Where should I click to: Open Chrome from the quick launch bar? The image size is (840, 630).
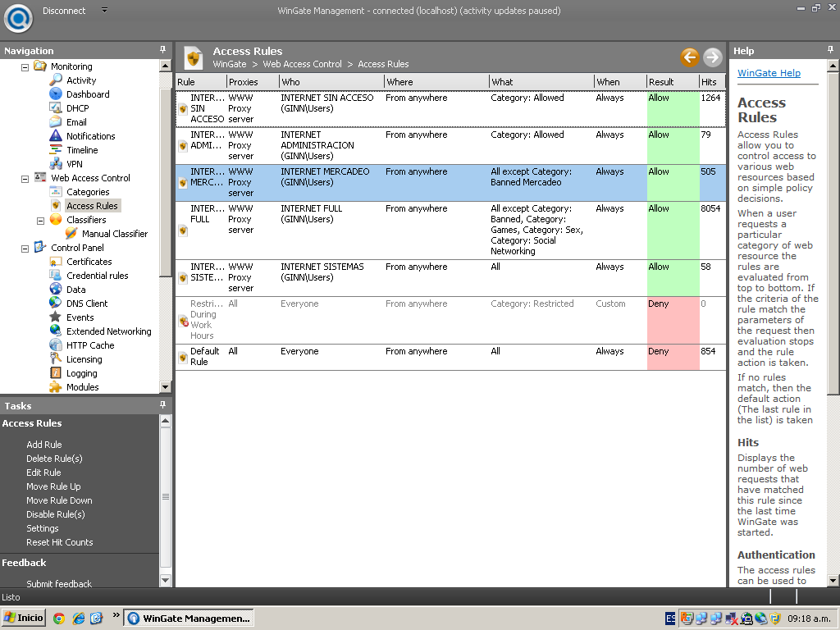pyautogui.click(x=59, y=619)
